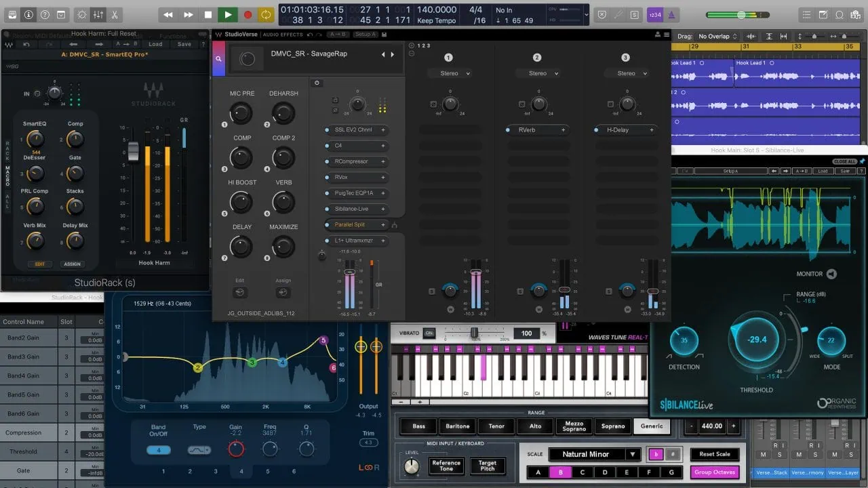The height and width of the screenshot is (488, 868).
Task: Open chain 1 Stereo dropdown
Action: [453, 73]
